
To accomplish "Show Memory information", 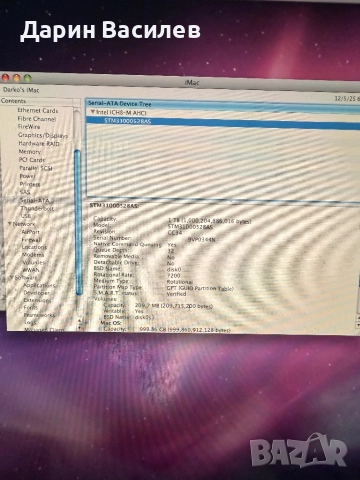I will [30, 151].
